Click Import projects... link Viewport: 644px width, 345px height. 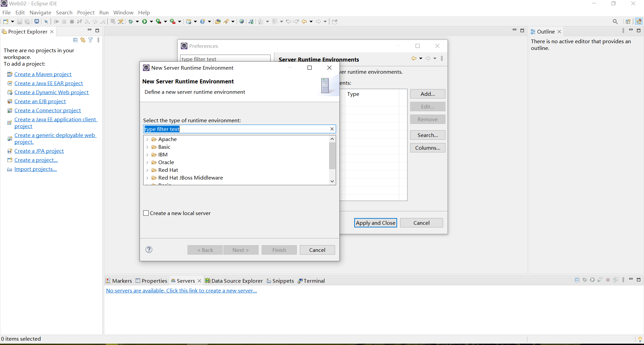tap(36, 169)
